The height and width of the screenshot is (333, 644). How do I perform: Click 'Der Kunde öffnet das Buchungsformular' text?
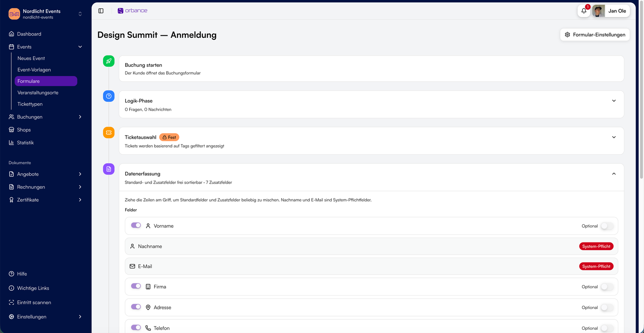(x=163, y=73)
